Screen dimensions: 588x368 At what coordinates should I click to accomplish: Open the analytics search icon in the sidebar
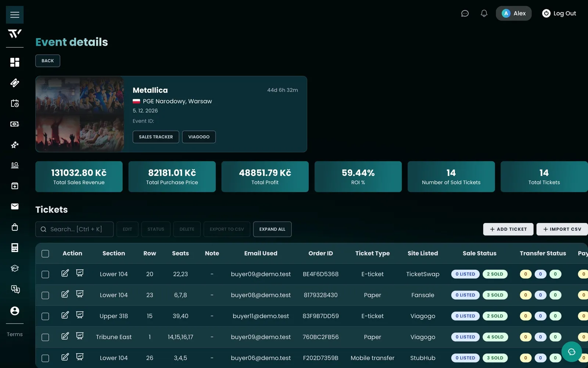[x=15, y=165]
